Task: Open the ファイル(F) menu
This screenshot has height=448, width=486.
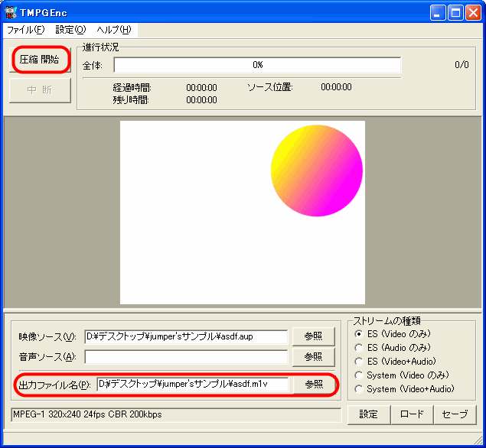Action: [x=25, y=30]
